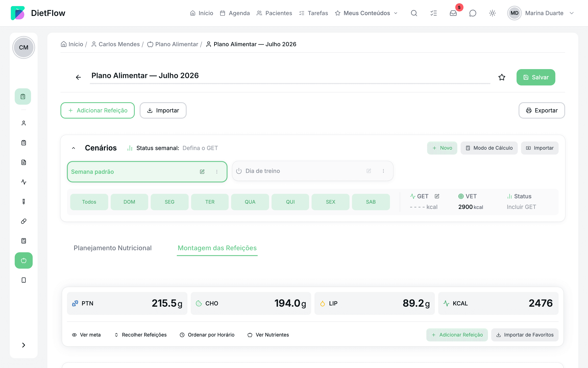Toggle the QUA day chip

pyautogui.click(x=250, y=202)
